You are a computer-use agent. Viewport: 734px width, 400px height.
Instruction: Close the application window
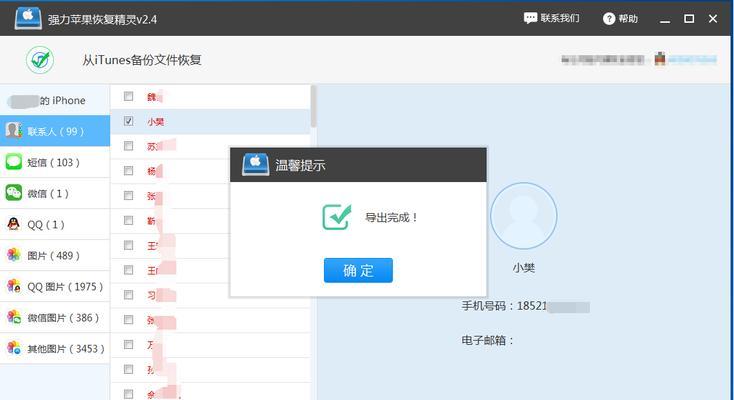click(712, 19)
